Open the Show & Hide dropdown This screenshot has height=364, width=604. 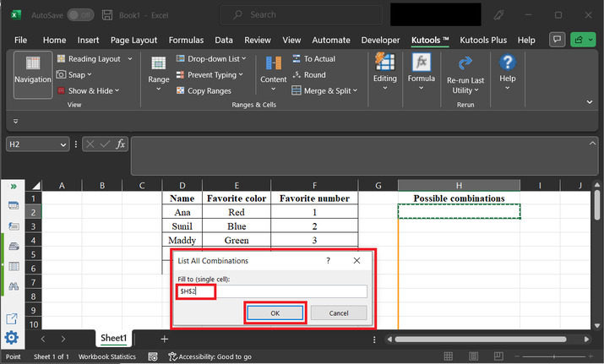click(93, 90)
